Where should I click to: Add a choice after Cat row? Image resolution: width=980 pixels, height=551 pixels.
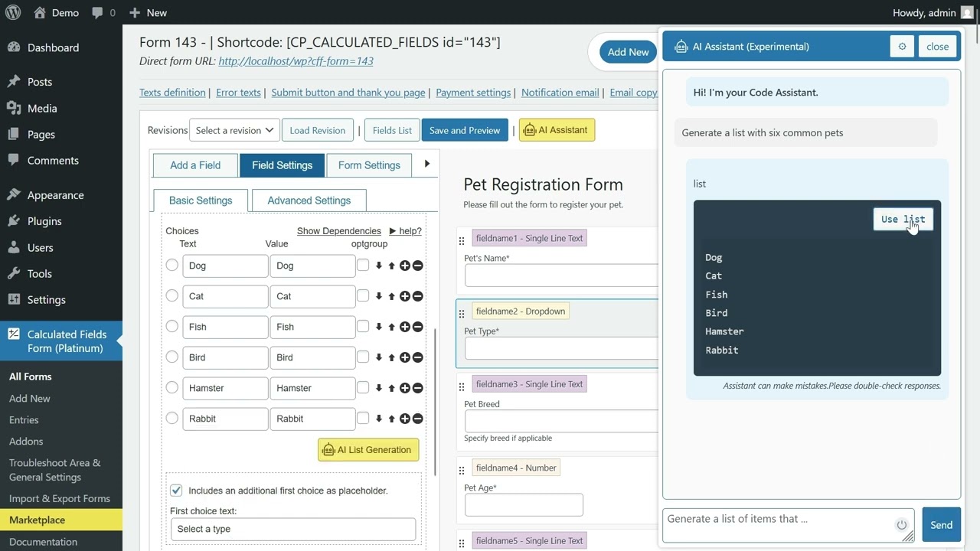pos(404,296)
